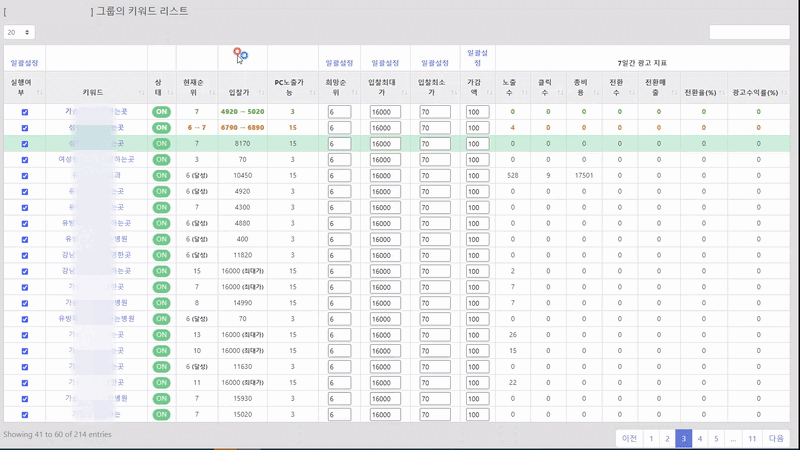Uncheck 실행여부 checkbox in the 8170 bid row
The height and width of the screenshot is (450, 800).
(25, 144)
